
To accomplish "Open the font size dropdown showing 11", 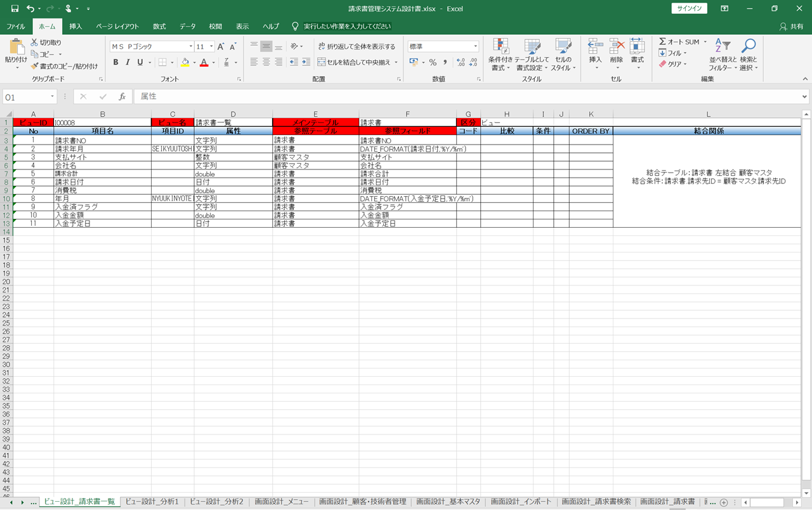I will [211, 47].
